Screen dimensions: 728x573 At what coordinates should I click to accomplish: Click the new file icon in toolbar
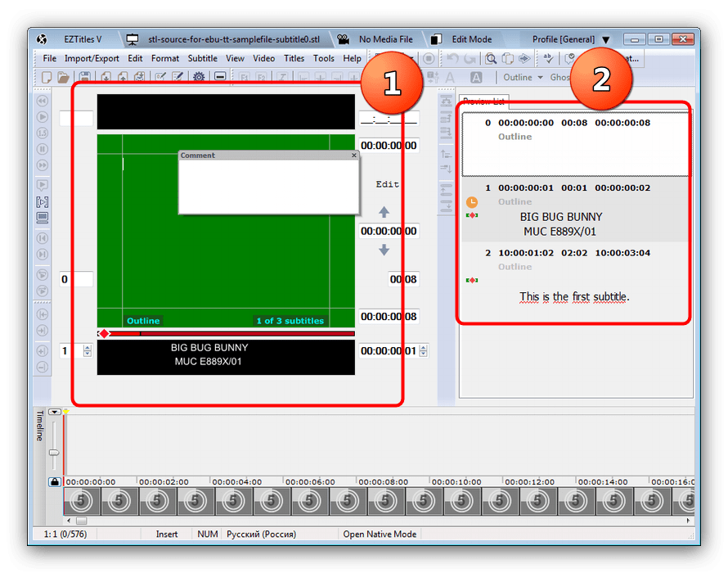point(47,77)
